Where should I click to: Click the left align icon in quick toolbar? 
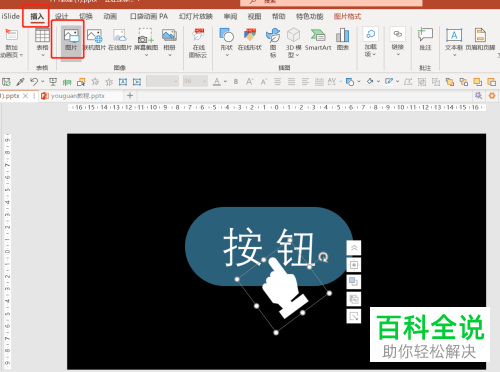(x=305, y=82)
